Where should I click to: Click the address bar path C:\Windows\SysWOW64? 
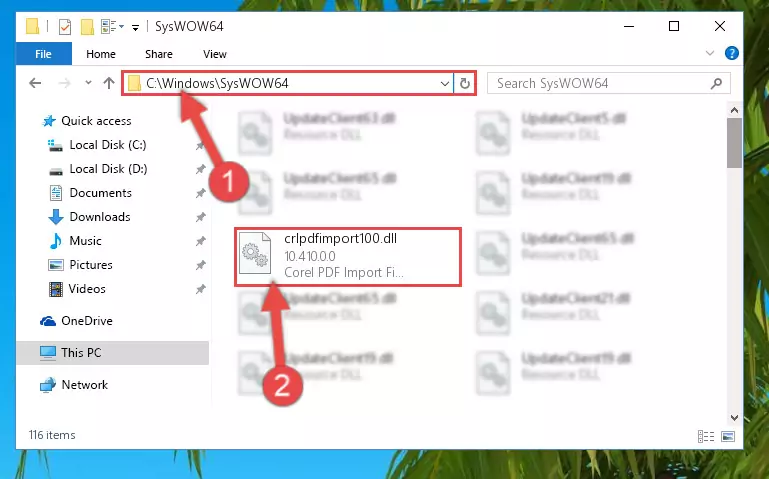pos(217,83)
